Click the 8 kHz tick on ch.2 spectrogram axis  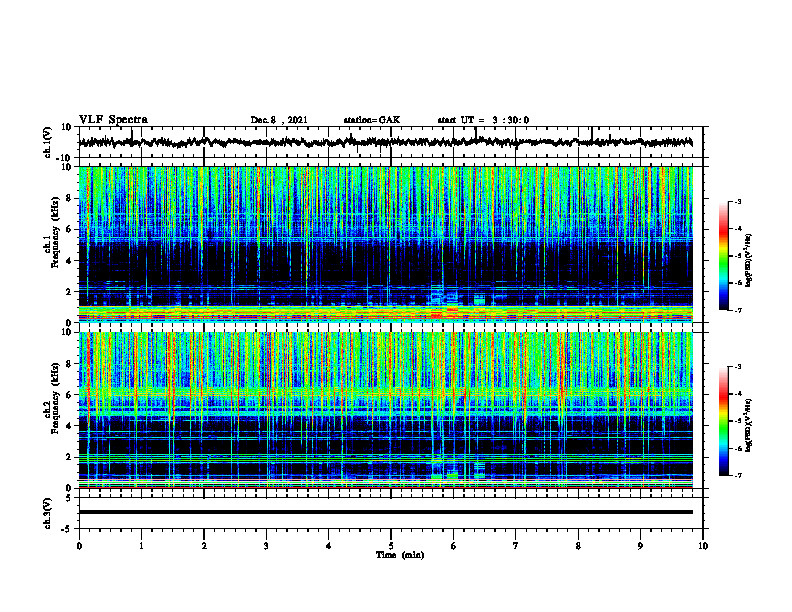69,364
